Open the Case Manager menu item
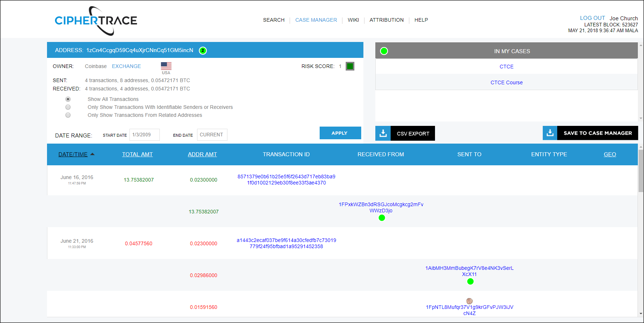The width and height of the screenshot is (644, 323). pos(316,20)
